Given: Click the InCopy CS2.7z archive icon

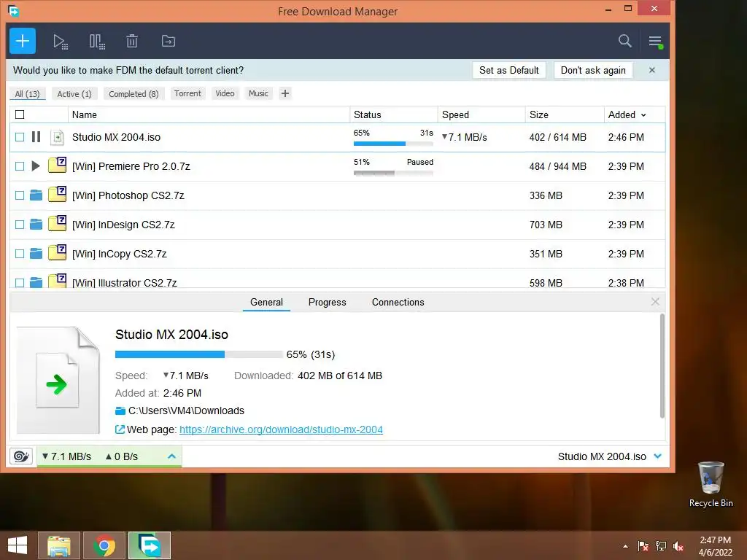Looking at the screenshot, I should (57, 252).
